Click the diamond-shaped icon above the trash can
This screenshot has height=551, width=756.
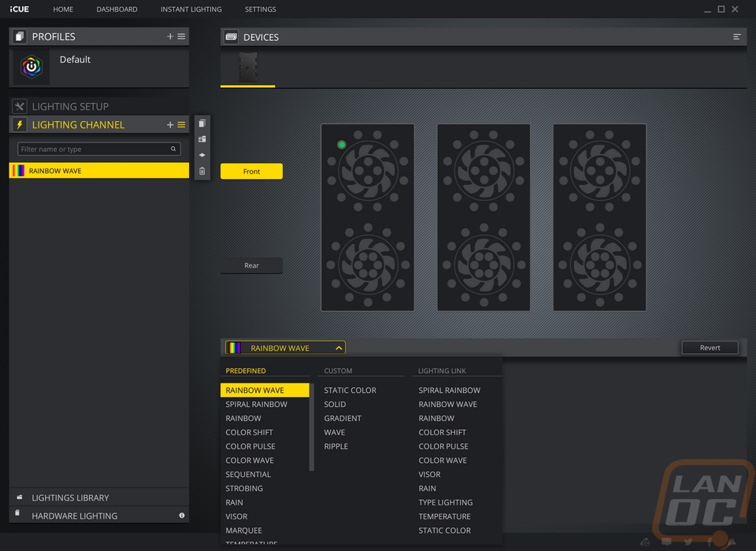click(202, 155)
